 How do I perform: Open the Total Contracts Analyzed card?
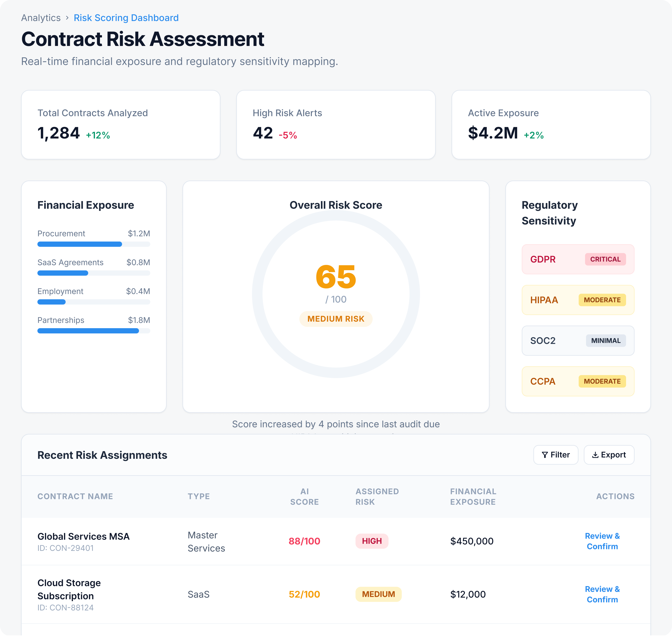[121, 124]
